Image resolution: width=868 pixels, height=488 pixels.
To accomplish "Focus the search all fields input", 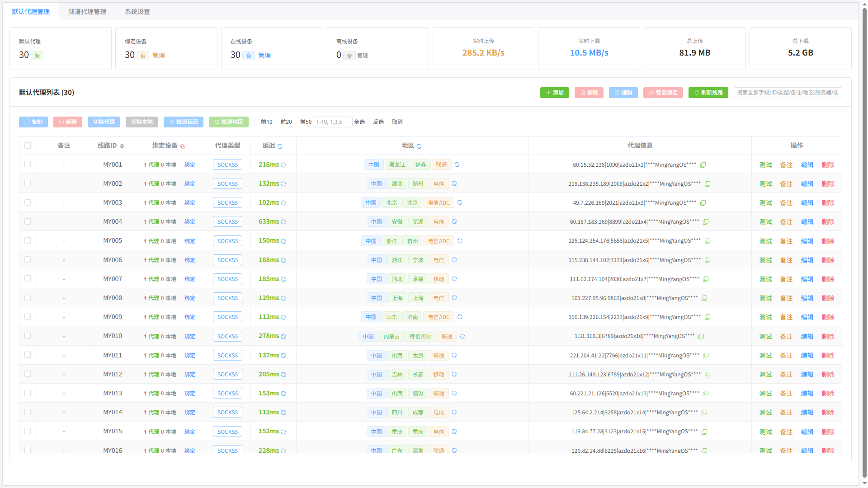I will (788, 93).
